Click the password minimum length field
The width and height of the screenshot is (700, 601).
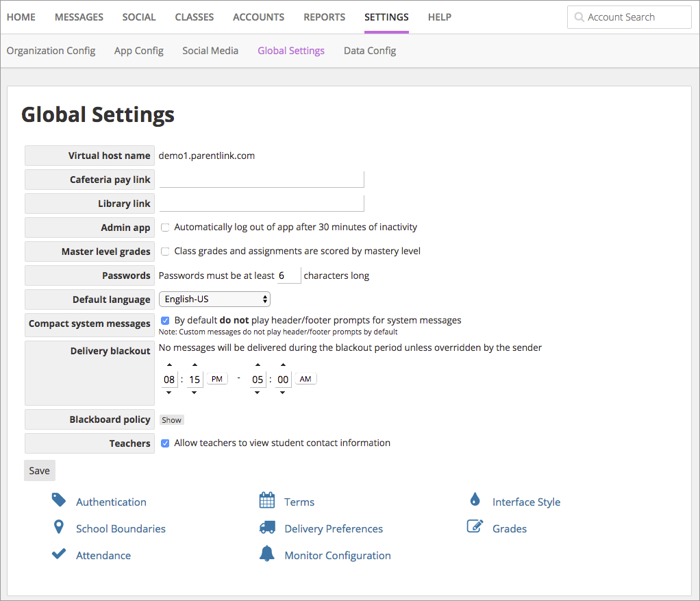pyautogui.click(x=289, y=275)
